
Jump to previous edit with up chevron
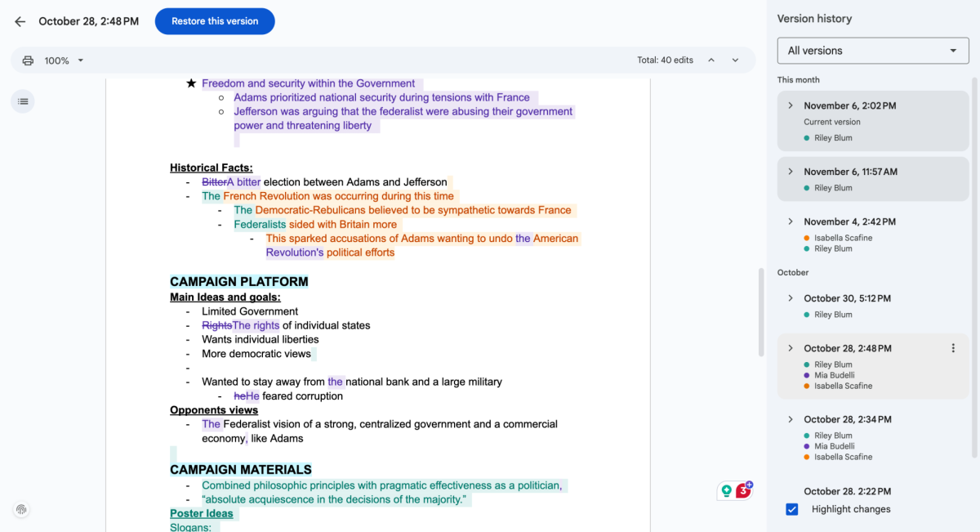[x=711, y=60]
